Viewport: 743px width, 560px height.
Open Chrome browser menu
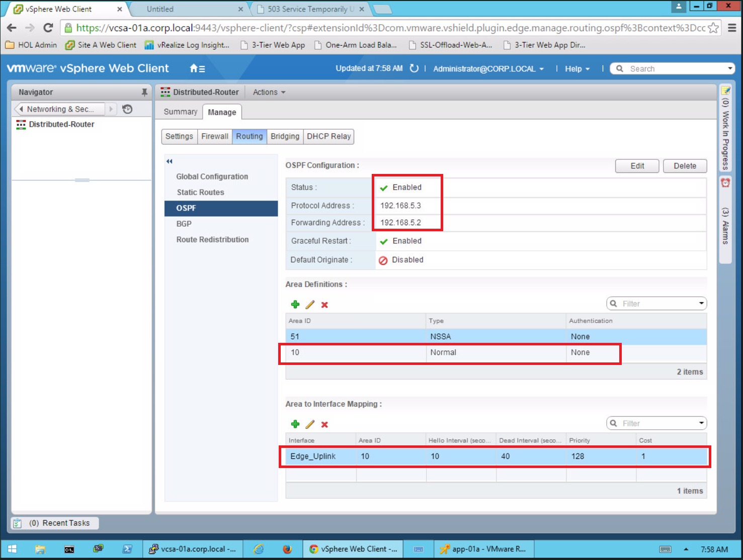click(732, 28)
